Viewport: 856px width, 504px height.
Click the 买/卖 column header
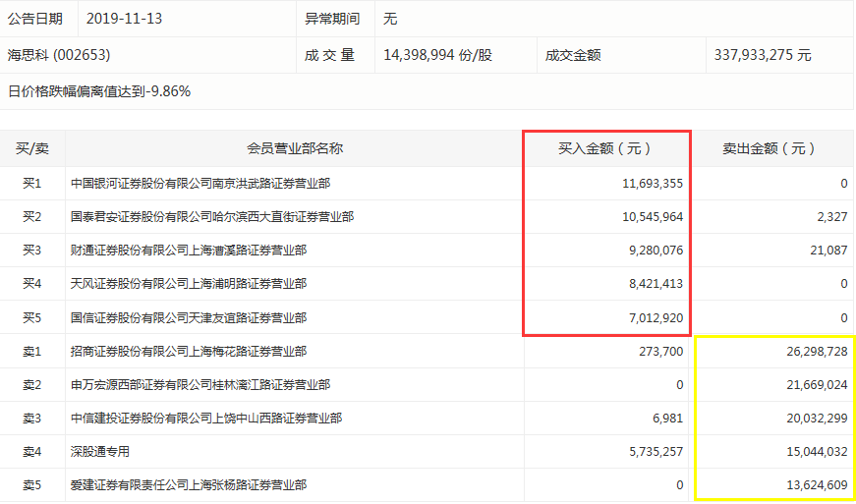coord(32,149)
